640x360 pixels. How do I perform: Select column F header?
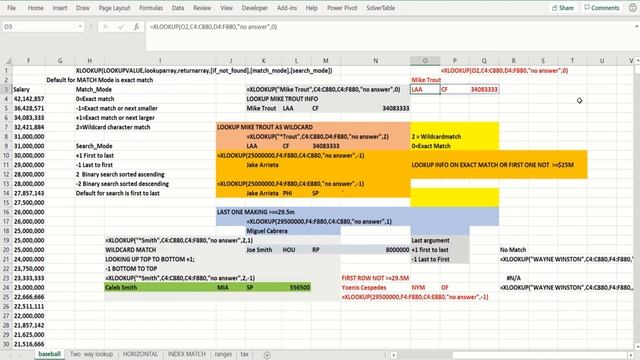[x=29, y=61]
